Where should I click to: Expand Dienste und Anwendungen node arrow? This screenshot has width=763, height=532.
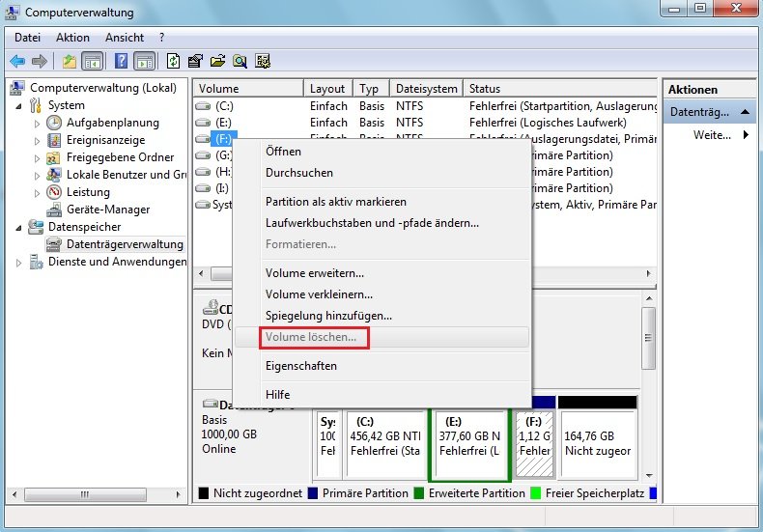pos(18,263)
